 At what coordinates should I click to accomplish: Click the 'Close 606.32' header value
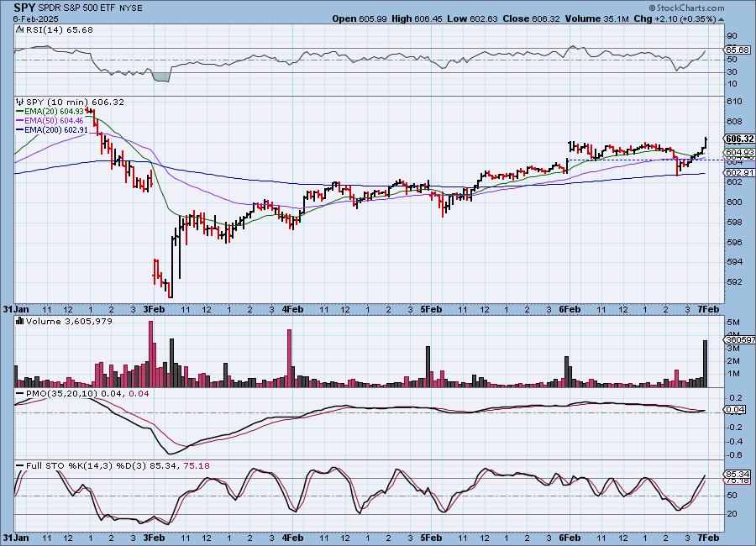click(532, 18)
